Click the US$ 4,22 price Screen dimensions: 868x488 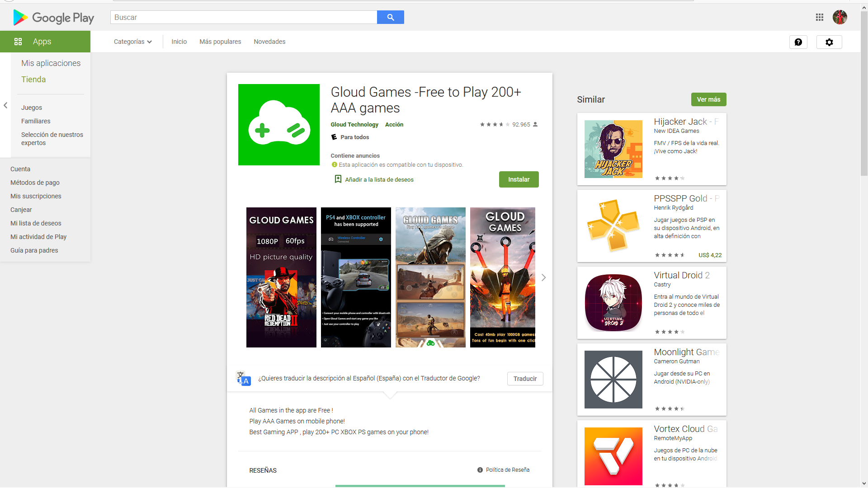coord(710,255)
